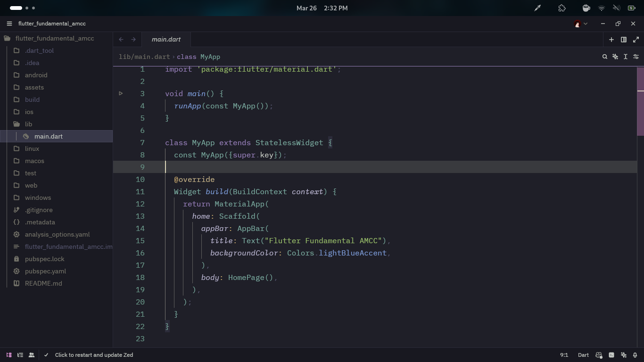644x362 pixels.
Task: Open notifications bell in status bar
Action: (x=635, y=355)
